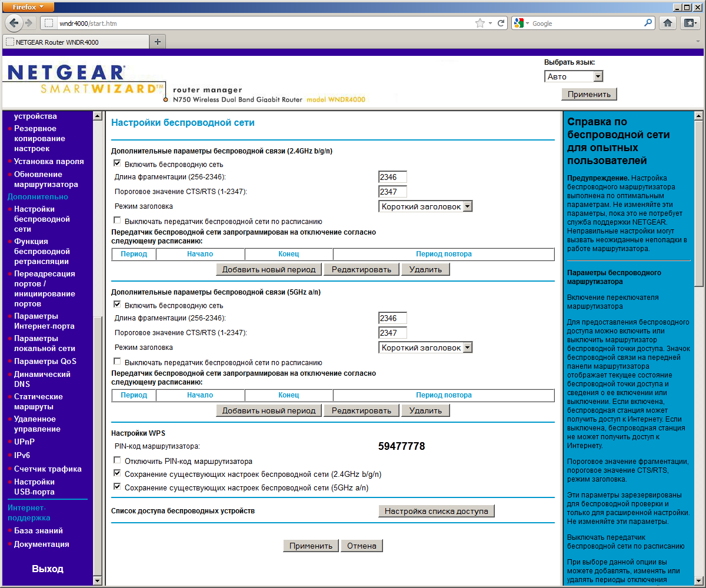Enable 2.4GHz transmitter schedule shutdown checkbox

point(117,220)
